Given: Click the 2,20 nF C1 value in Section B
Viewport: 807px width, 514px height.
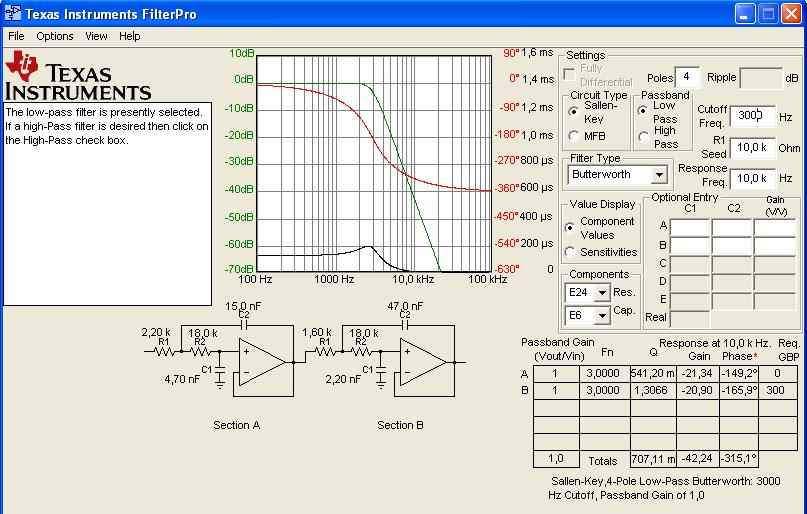Looking at the screenshot, I should [x=343, y=380].
